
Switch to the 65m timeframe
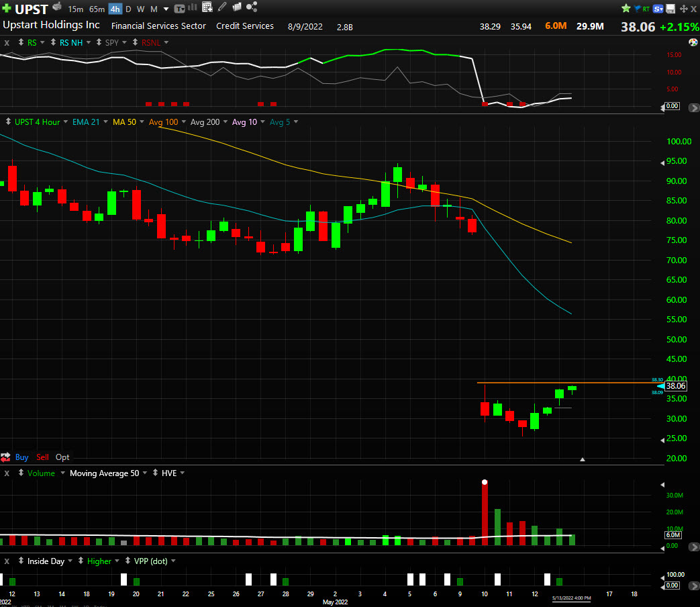coord(97,9)
